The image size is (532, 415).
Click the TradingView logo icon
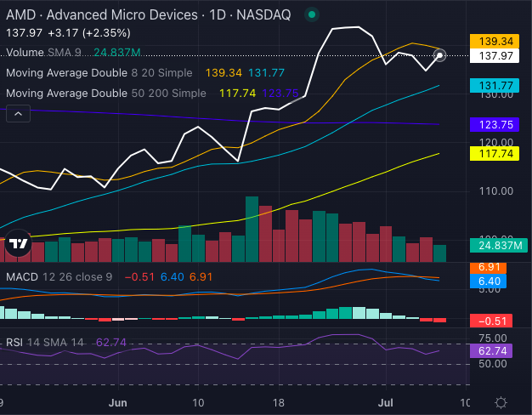point(19,243)
